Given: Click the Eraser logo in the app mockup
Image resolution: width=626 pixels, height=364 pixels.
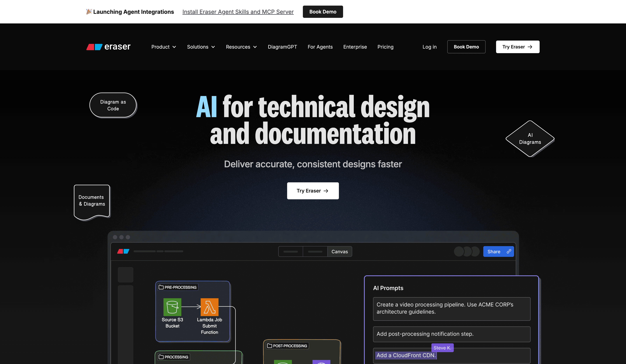Looking at the screenshot, I should point(123,251).
